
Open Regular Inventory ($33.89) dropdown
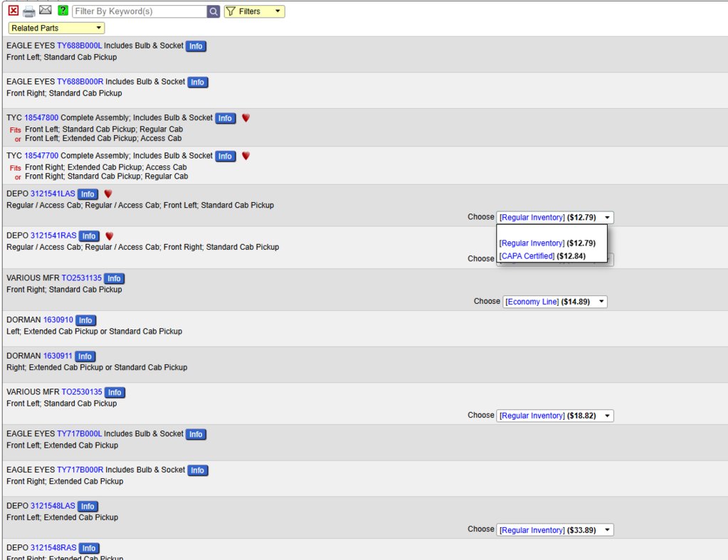tap(555, 530)
